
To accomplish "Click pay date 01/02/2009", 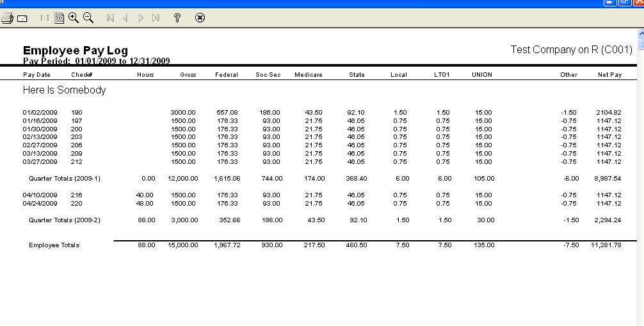I will click(x=40, y=113).
